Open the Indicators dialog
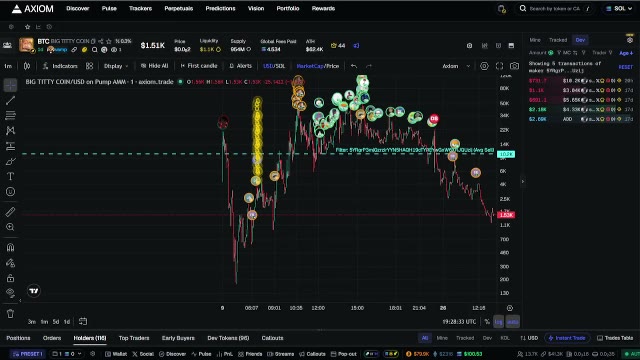Image resolution: width=640 pixels, height=360 pixels. [60, 66]
